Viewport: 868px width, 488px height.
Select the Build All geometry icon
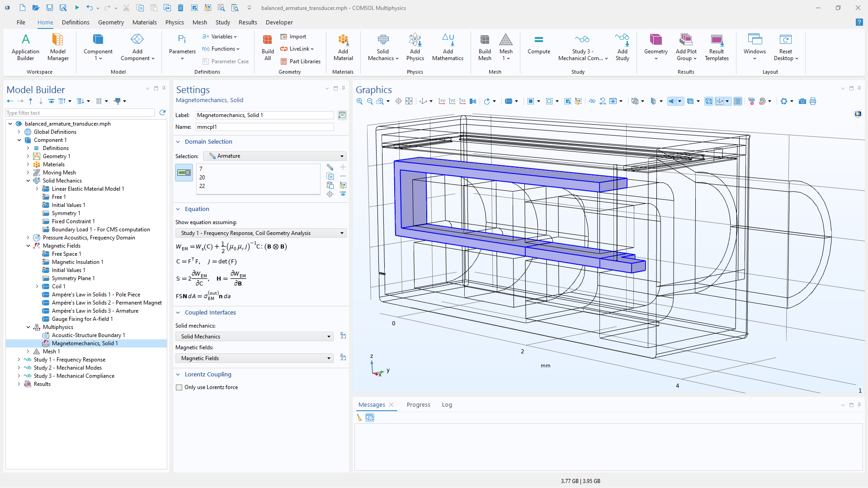tap(267, 47)
